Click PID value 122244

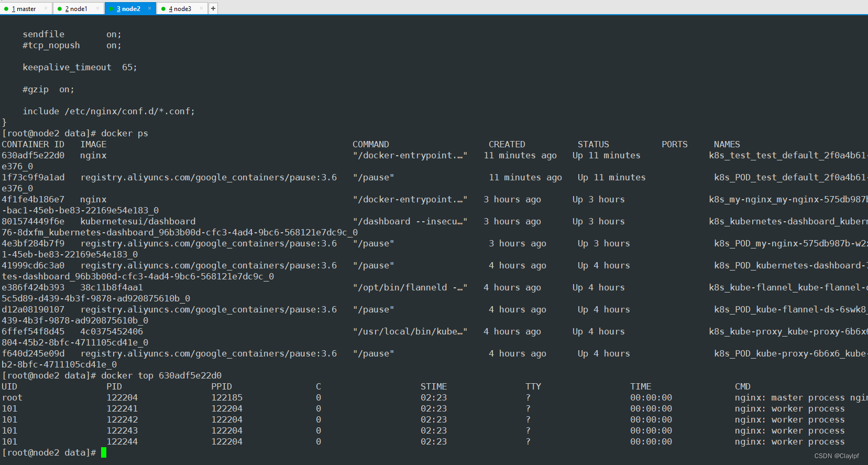coord(122,441)
